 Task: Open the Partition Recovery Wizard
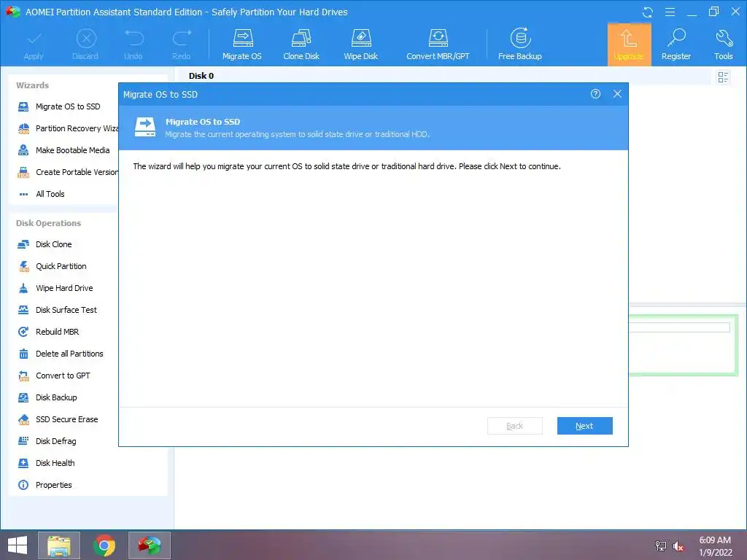68,128
